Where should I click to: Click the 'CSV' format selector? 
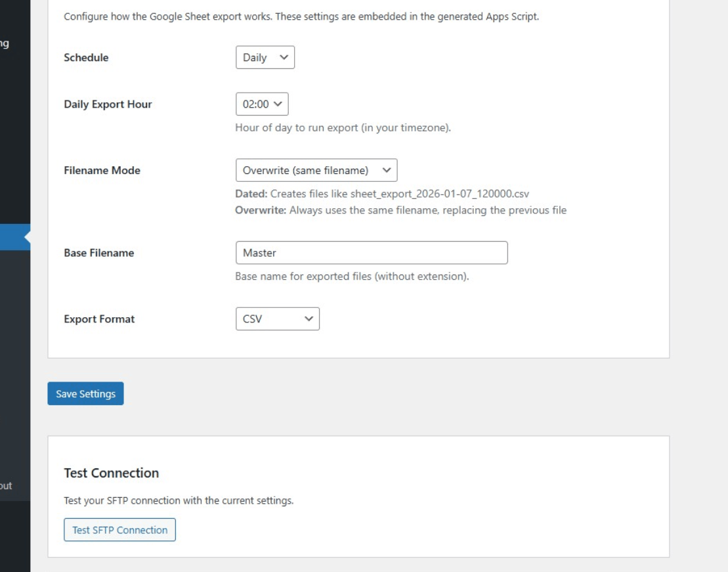pos(277,319)
